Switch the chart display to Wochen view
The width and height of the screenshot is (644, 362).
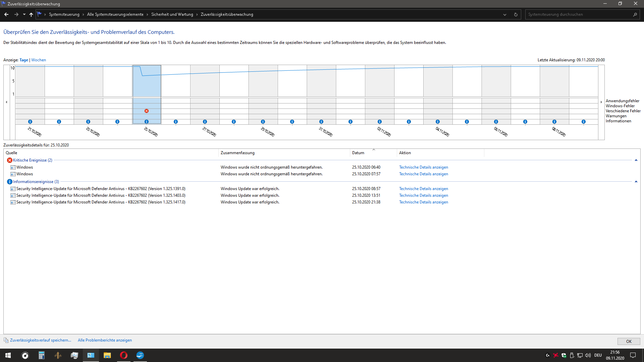(39, 60)
